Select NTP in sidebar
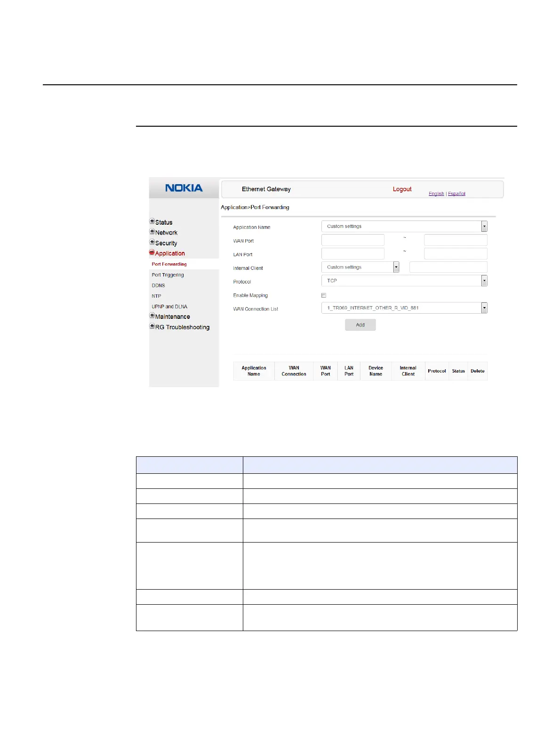Viewport: 560px width, 746px height. tap(156, 296)
